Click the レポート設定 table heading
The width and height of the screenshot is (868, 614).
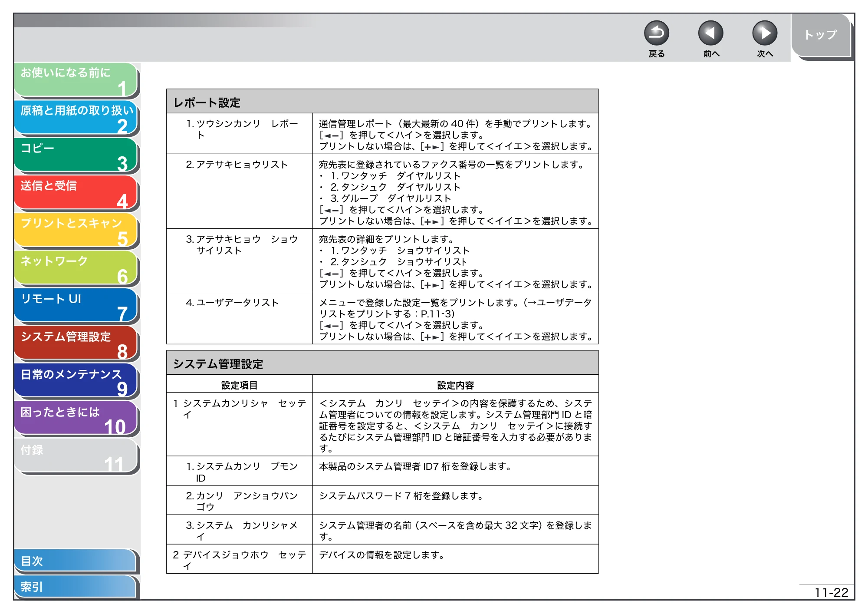coord(382,102)
